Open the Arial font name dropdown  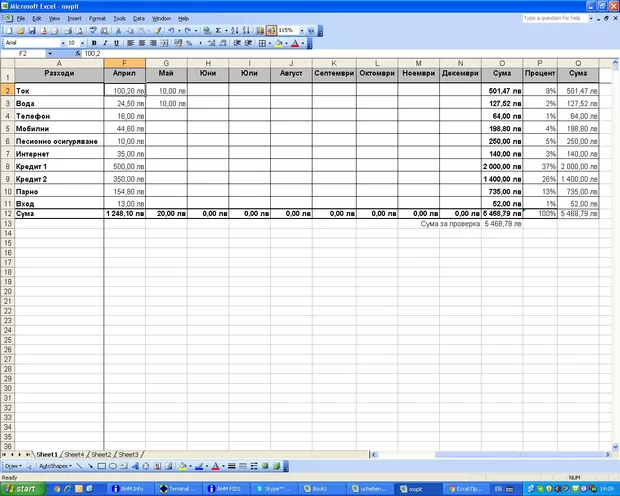tap(62, 44)
